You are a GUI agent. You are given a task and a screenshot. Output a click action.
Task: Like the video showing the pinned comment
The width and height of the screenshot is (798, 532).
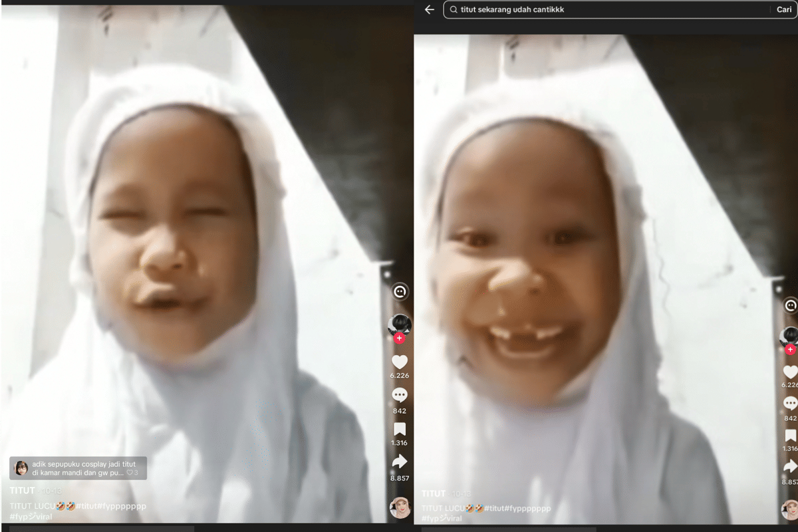[x=399, y=362]
